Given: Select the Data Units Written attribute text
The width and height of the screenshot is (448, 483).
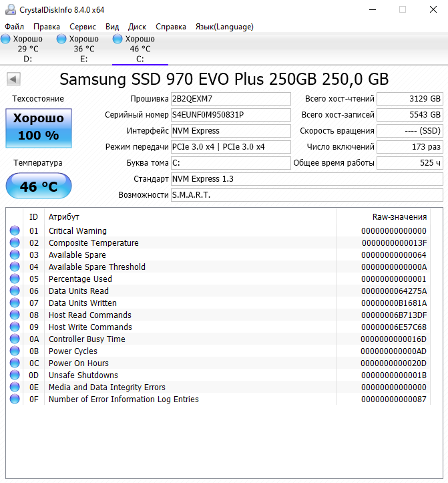Looking at the screenshot, I should click(83, 303).
